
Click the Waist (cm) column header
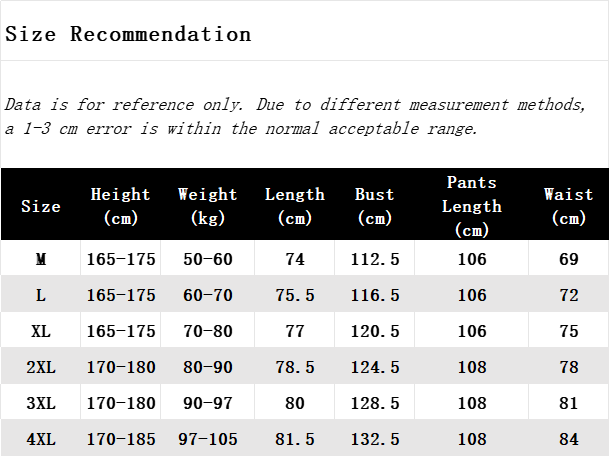pyautogui.click(x=568, y=206)
